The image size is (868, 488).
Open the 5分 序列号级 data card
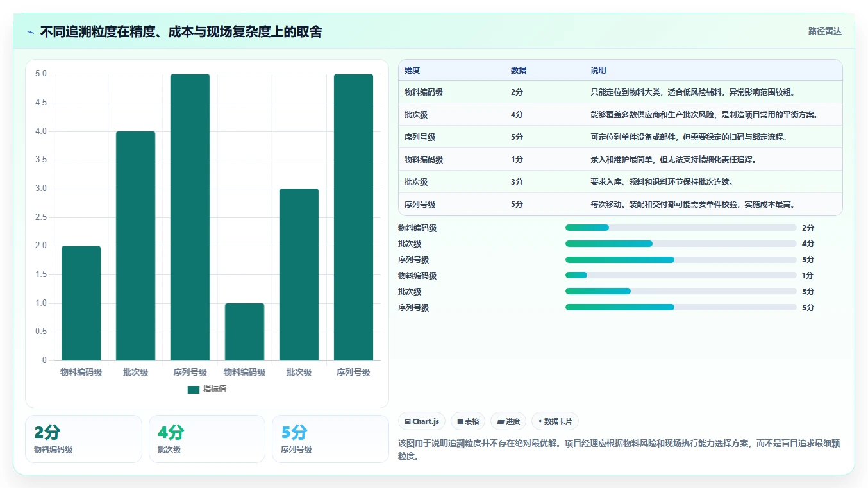pyautogui.click(x=330, y=439)
